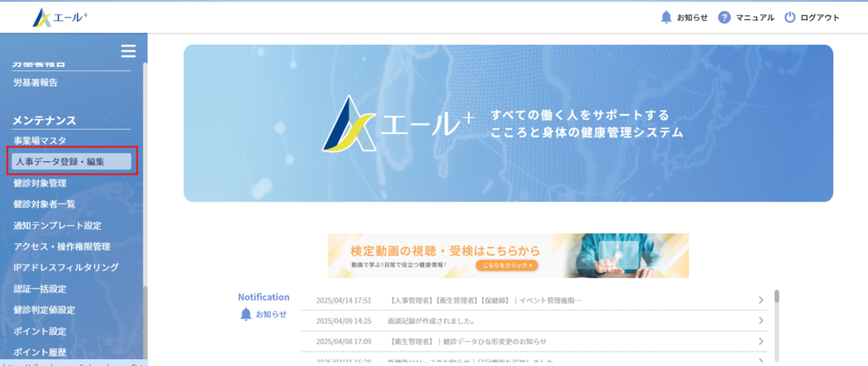
Task: Open the マニュアル question mark icon
Action: click(724, 18)
